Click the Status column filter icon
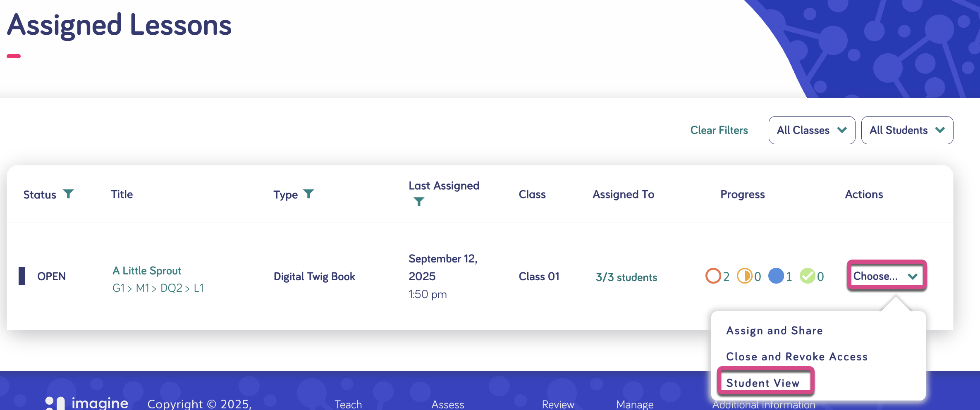This screenshot has height=410, width=980. 68,193
